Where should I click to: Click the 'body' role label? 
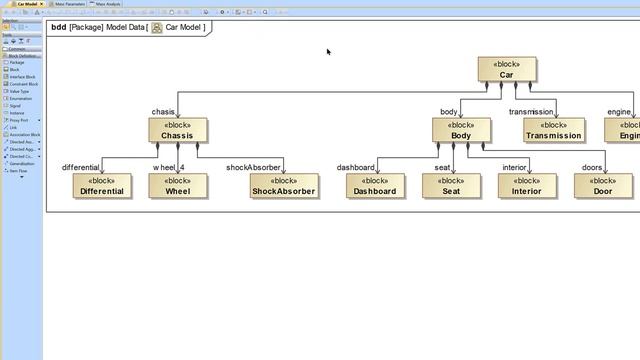449,111
